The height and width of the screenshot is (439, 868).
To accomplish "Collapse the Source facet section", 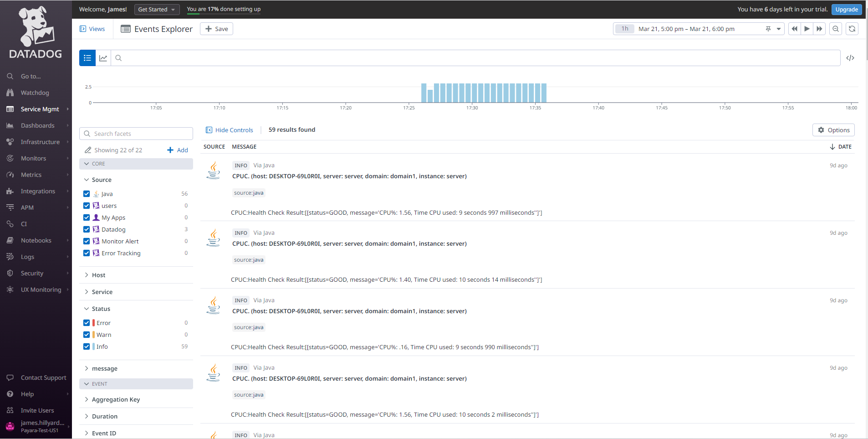I will (87, 180).
